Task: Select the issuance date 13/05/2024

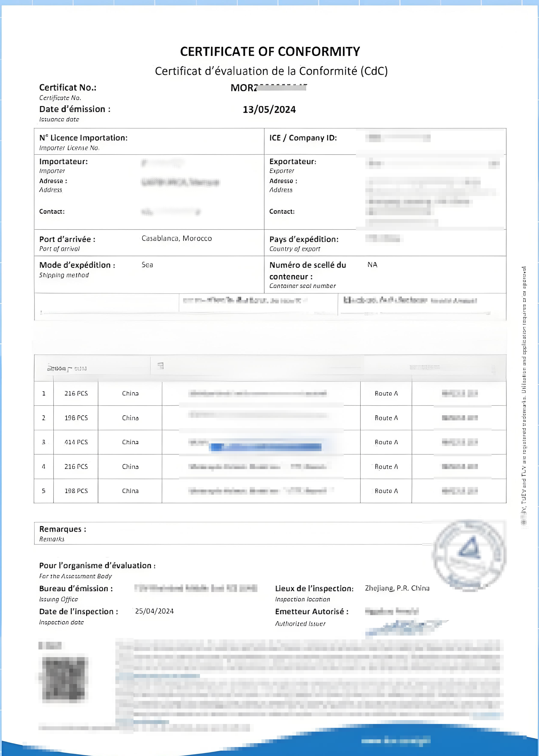Action: pos(269,110)
